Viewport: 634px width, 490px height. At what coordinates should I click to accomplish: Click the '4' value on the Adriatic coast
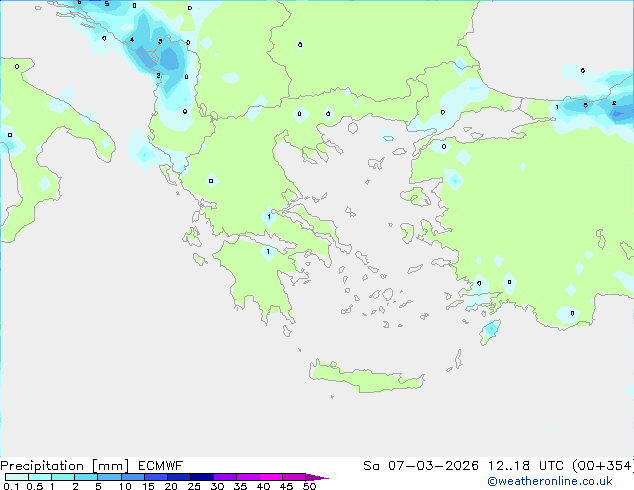(x=132, y=40)
